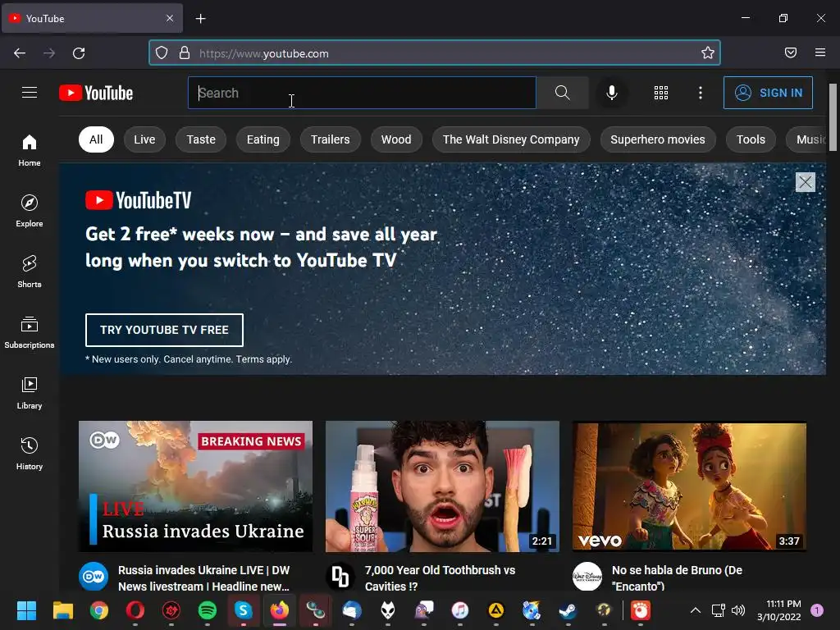Image resolution: width=840 pixels, height=630 pixels.
Task: Select the Tools filter chip
Action: 751,139
